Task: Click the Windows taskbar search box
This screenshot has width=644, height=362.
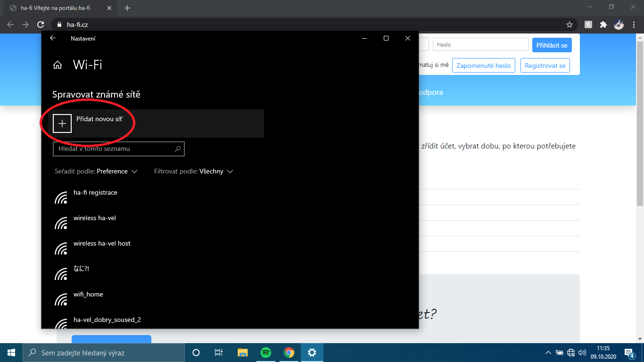Action: pyautogui.click(x=104, y=353)
